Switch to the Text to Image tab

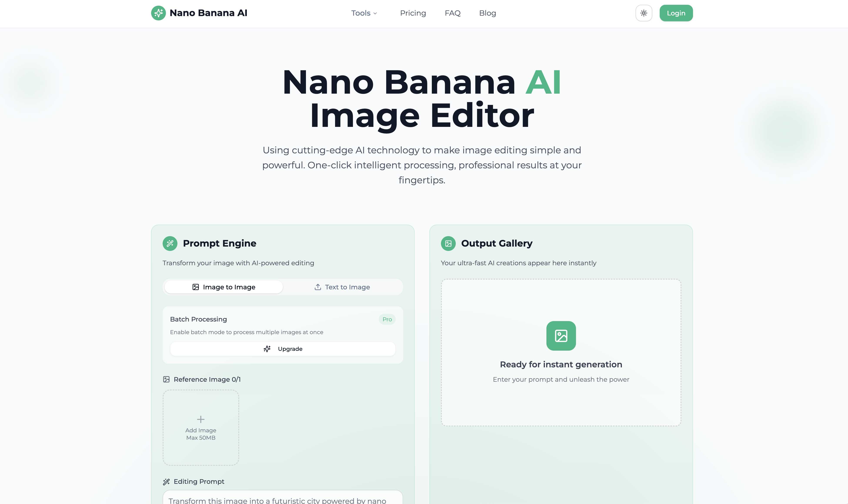click(342, 287)
